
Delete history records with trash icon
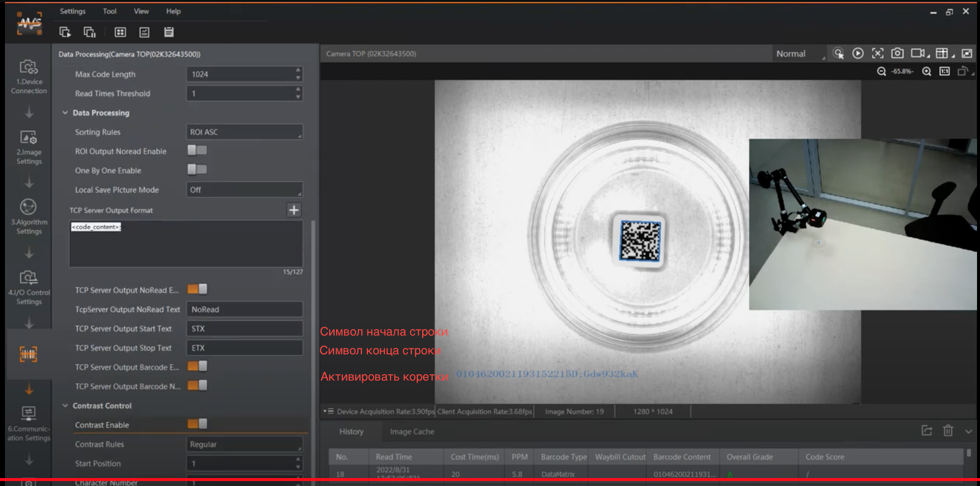coord(948,431)
